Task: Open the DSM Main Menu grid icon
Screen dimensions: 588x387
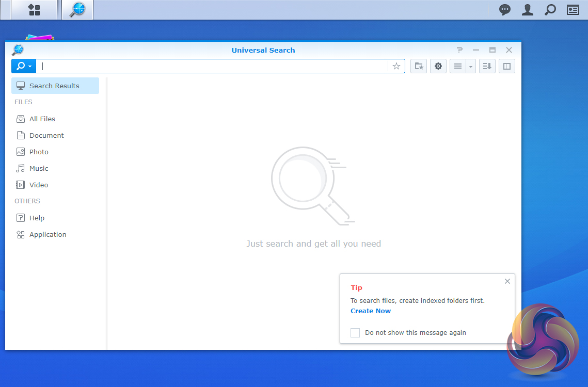Action: pos(34,10)
